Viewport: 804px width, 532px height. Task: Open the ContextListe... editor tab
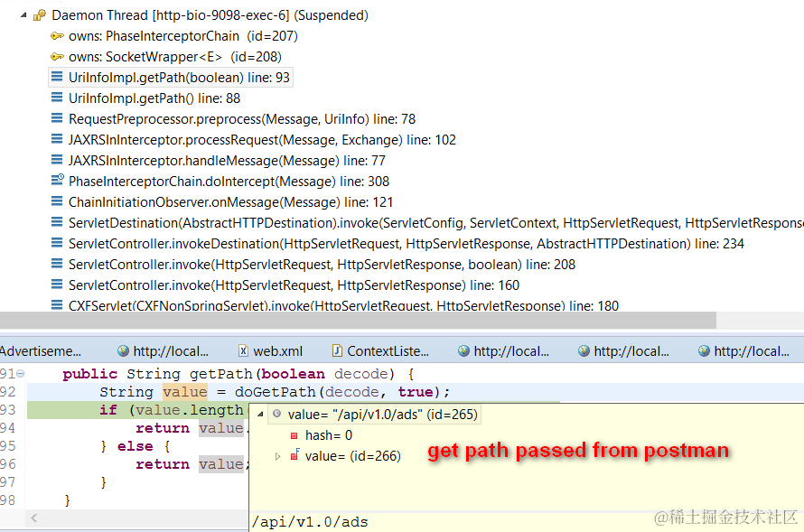(380, 351)
